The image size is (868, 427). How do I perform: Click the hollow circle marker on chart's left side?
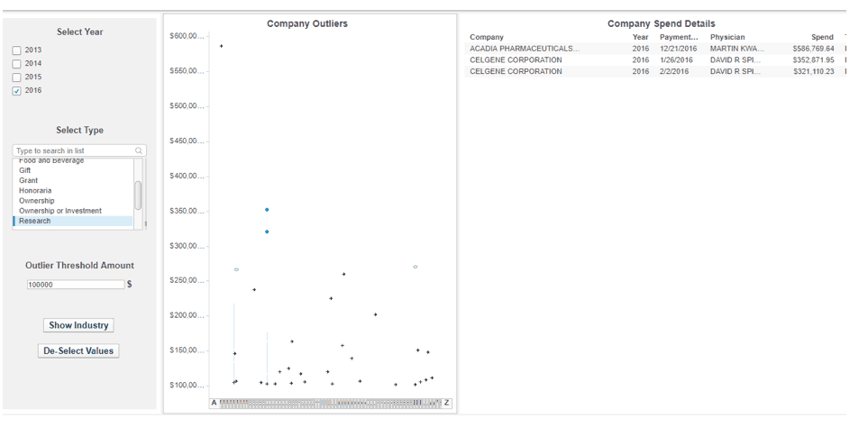tap(236, 269)
